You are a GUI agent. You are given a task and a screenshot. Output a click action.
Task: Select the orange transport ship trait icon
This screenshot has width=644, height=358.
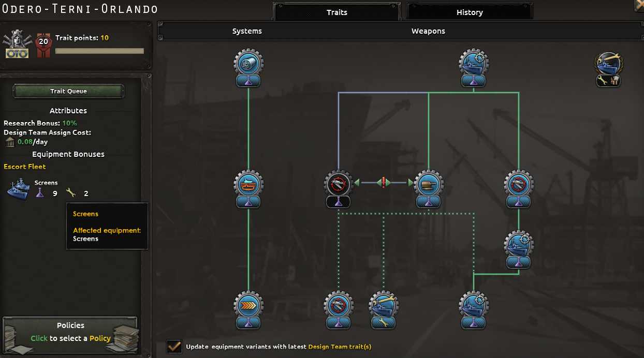[x=248, y=184]
